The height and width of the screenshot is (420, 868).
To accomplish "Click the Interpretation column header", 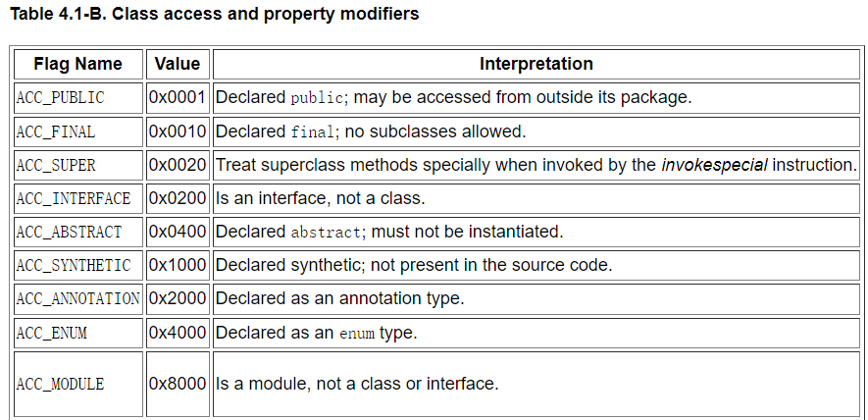I will pyautogui.click(x=536, y=64).
